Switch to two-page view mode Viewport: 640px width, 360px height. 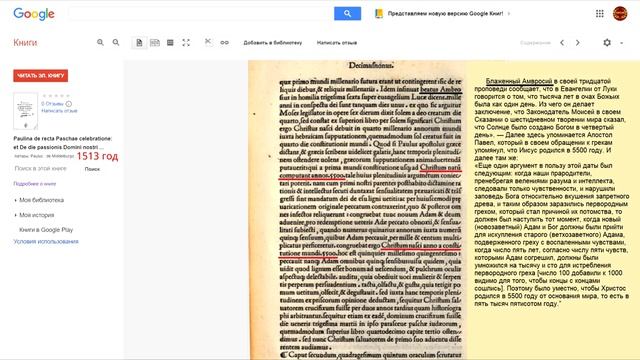click(x=155, y=42)
